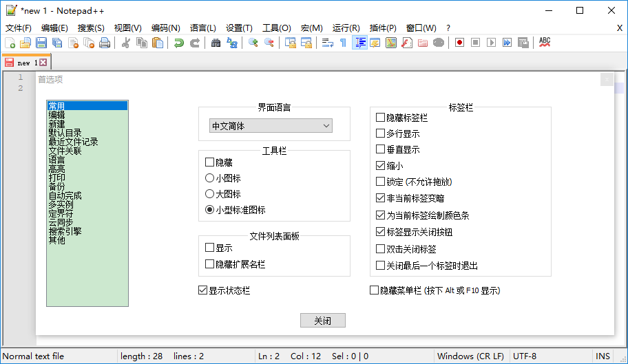
Task: Click the Save All icon
Action: click(57, 43)
